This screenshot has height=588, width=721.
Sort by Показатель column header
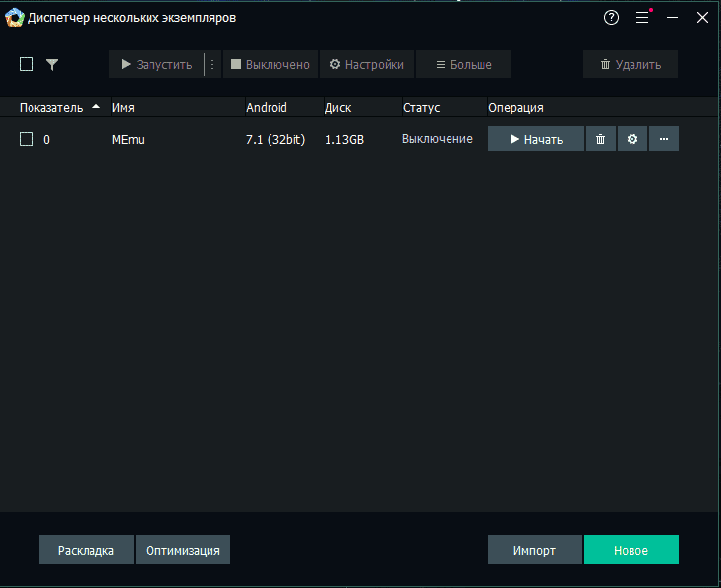(x=51, y=107)
